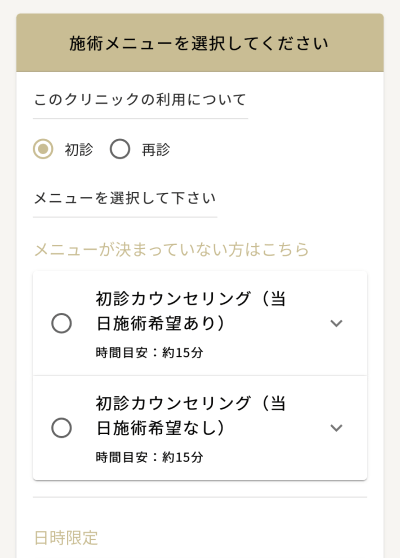The image size is (400, 558).
Task: Click the 当日施術希望あり menu card row
Action: click(x=200, y=323)
